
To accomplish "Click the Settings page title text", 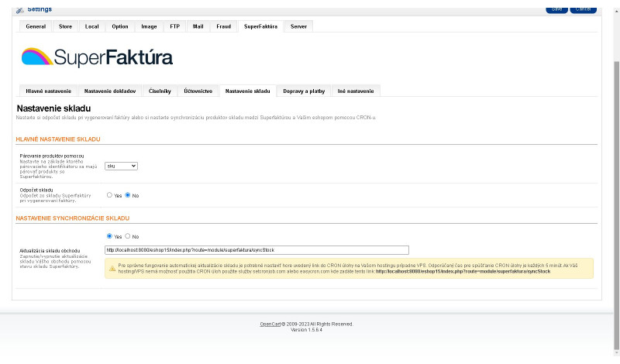I will pos(40,9).
